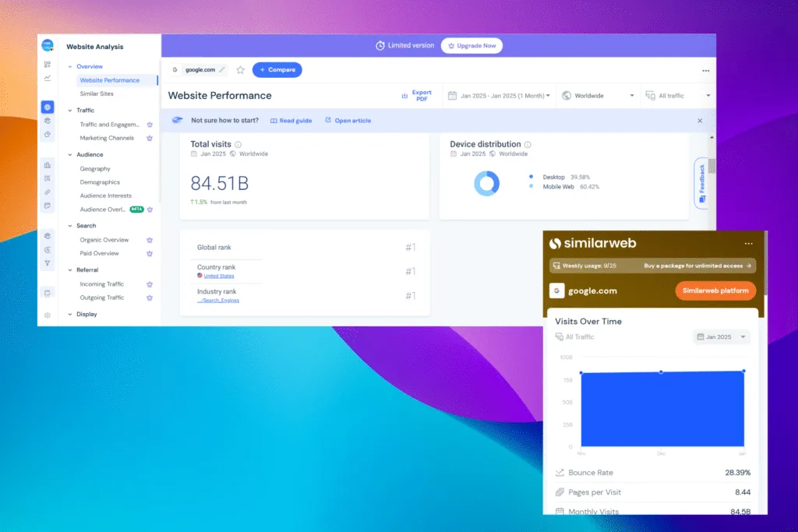Click the 84.51B total visits value
This screenshot has height=532, width=798.
[x=219, y=183]
